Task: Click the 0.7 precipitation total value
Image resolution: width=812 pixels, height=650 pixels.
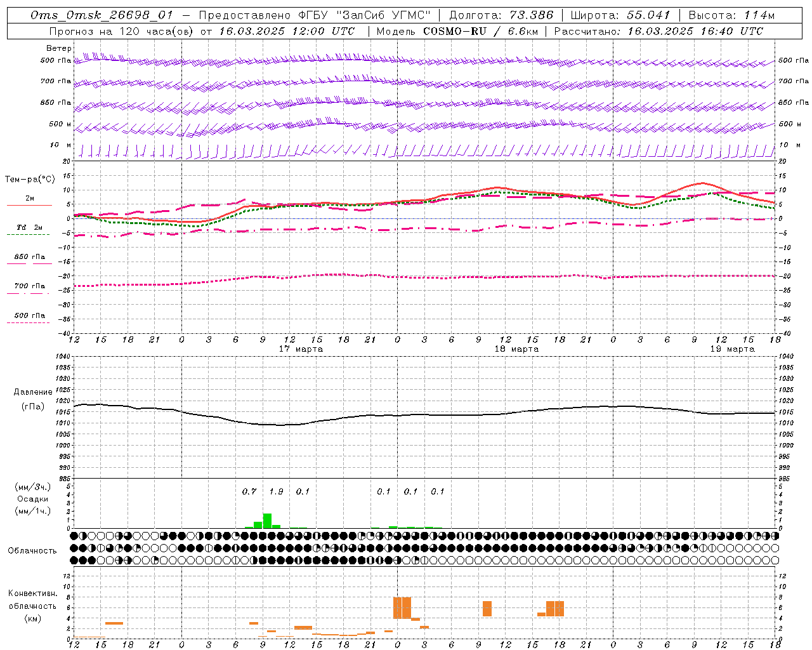Action: [x=249, y=491]
